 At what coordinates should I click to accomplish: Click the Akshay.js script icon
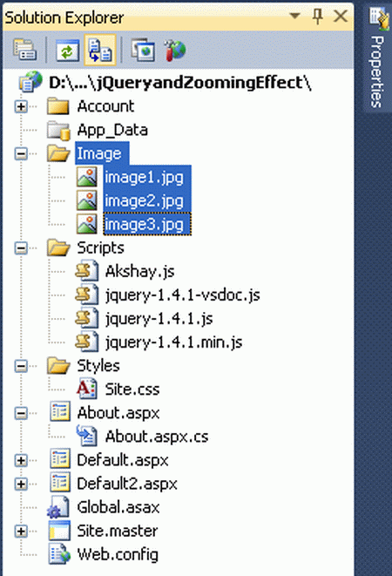[87, 271]
